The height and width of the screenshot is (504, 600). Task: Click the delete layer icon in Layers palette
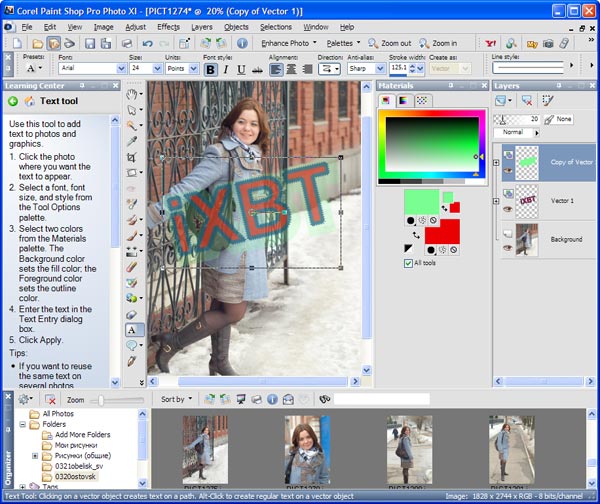529,101
